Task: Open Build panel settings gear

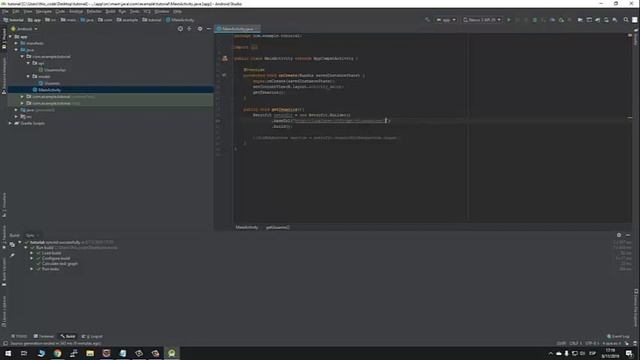Action: pyautogui.click(x=619, y=235)
